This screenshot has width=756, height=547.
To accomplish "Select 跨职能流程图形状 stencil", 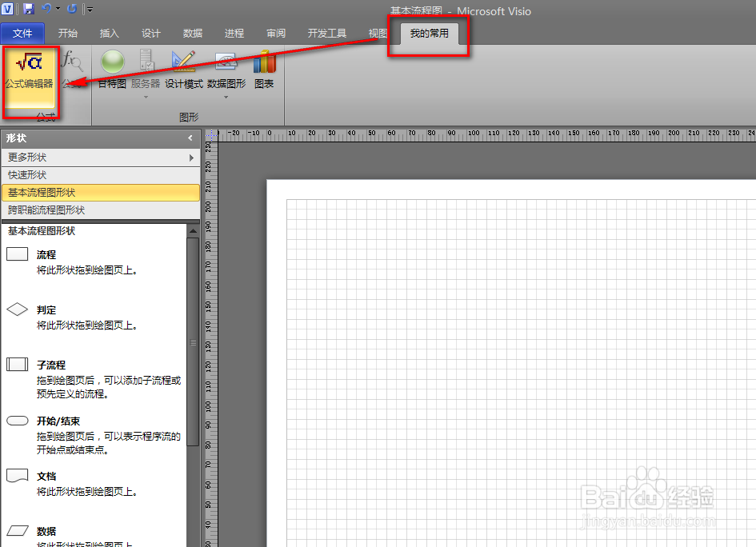I will 101,210.
